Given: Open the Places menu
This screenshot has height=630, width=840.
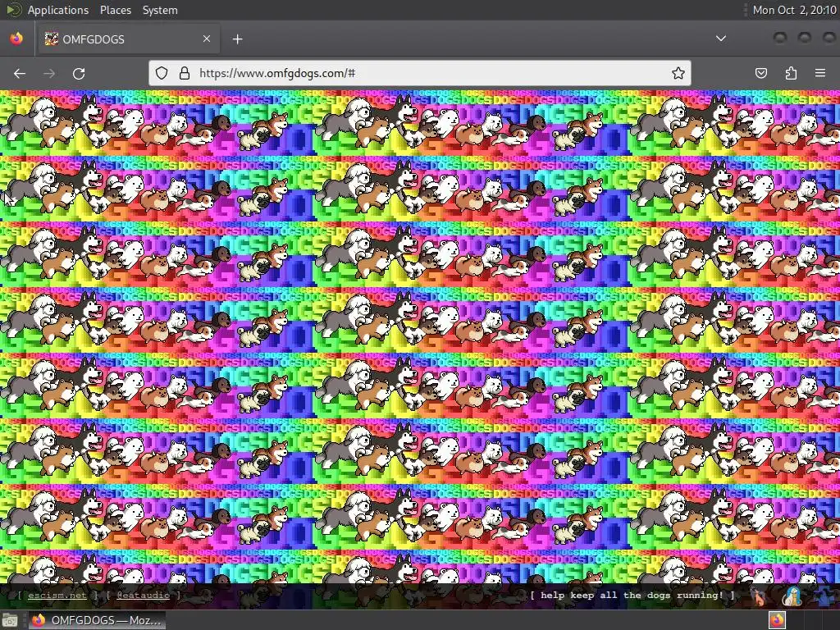Looking at the screenshot, I should point(116,10).
